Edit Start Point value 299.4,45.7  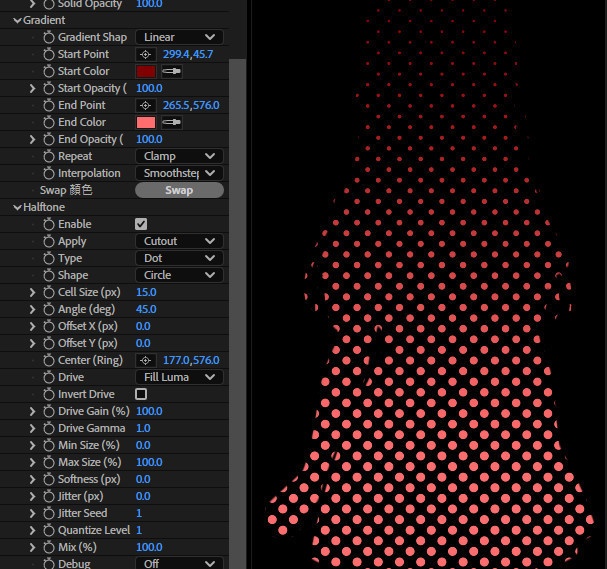188,54
